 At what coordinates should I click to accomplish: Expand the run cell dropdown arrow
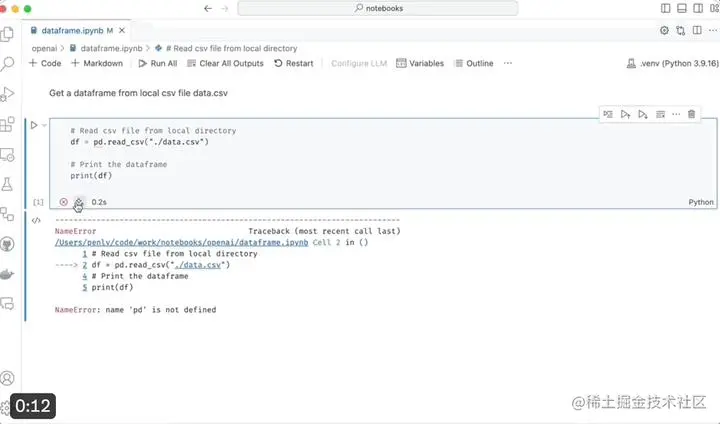(x=44, y=125)
